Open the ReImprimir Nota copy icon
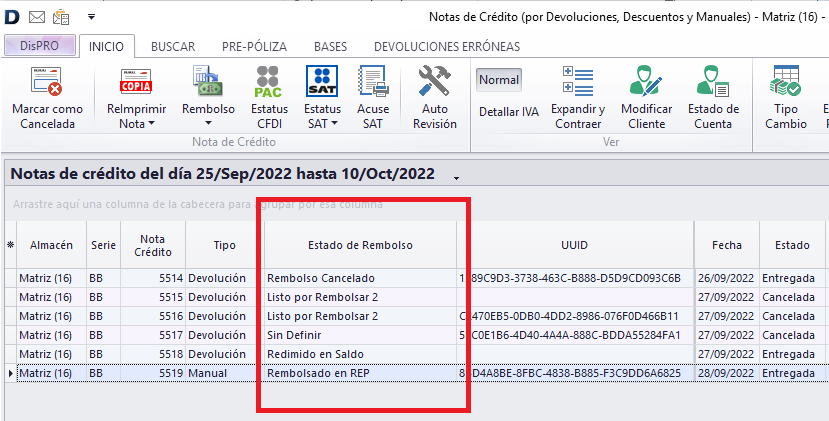829x421 pixels. coord(136,81)
